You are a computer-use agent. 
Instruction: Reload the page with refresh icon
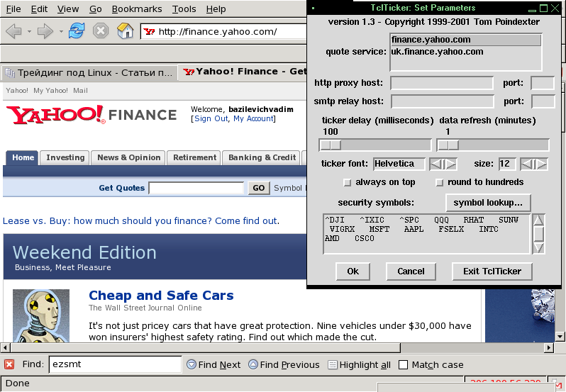(77, 31)
